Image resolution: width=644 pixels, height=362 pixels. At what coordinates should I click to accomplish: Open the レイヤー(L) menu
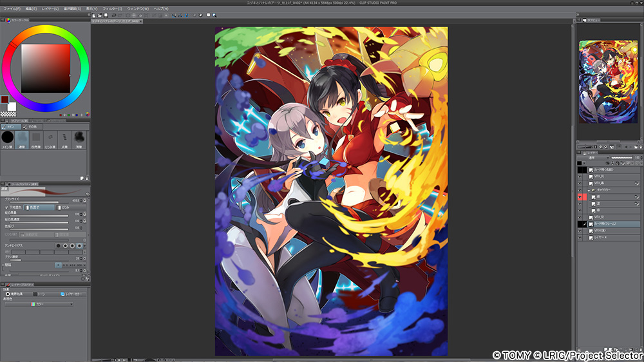click(50, 8)
